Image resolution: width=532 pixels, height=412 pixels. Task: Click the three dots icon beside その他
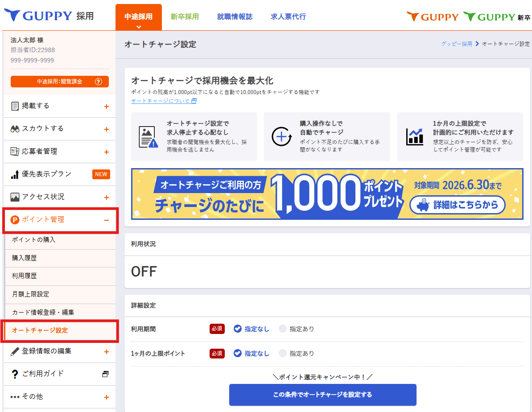(x=15, y=397)
